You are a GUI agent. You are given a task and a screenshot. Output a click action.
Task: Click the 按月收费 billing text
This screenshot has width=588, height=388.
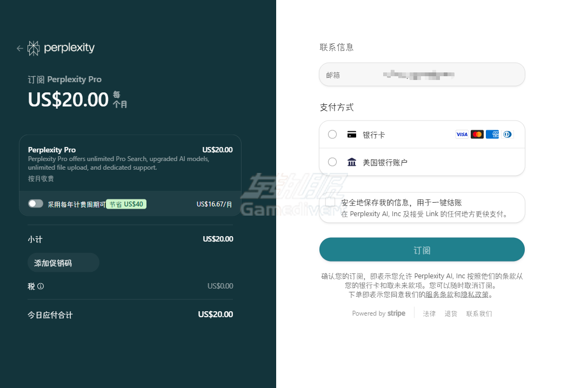[41, 179]
